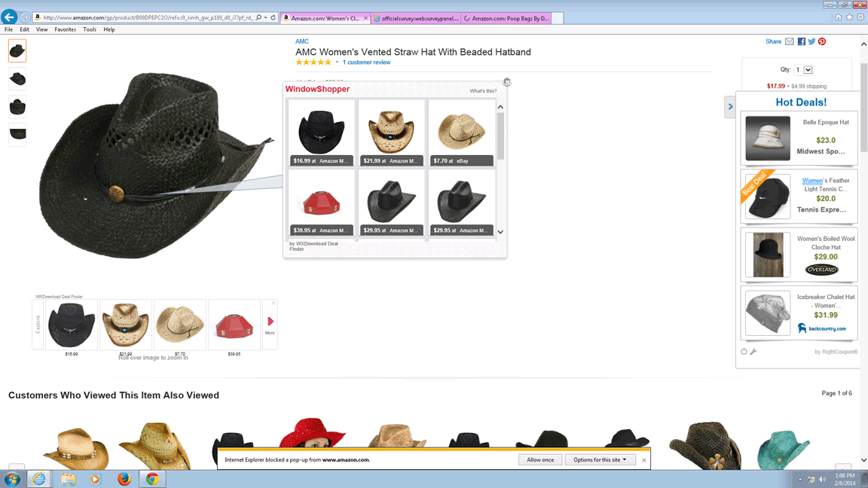Expand 'Options for this site' dropdown
Screen dimensions: 868x488
(600, 459)
